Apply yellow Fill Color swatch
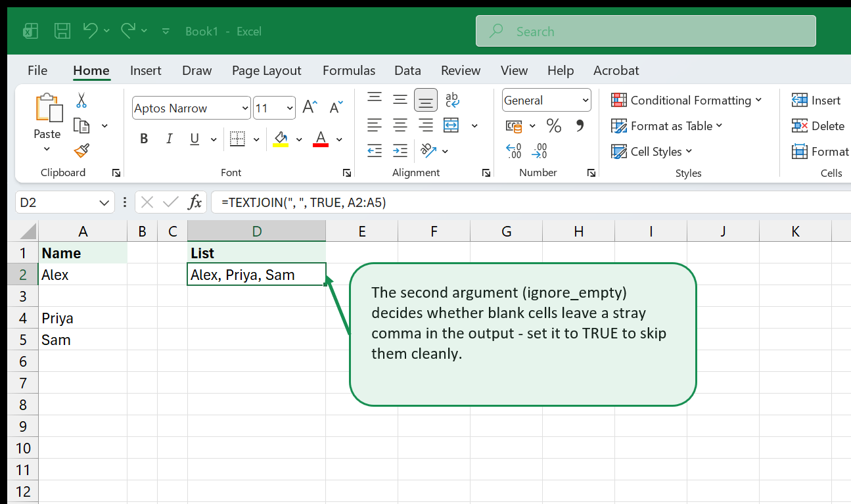 tap(281, 139)
